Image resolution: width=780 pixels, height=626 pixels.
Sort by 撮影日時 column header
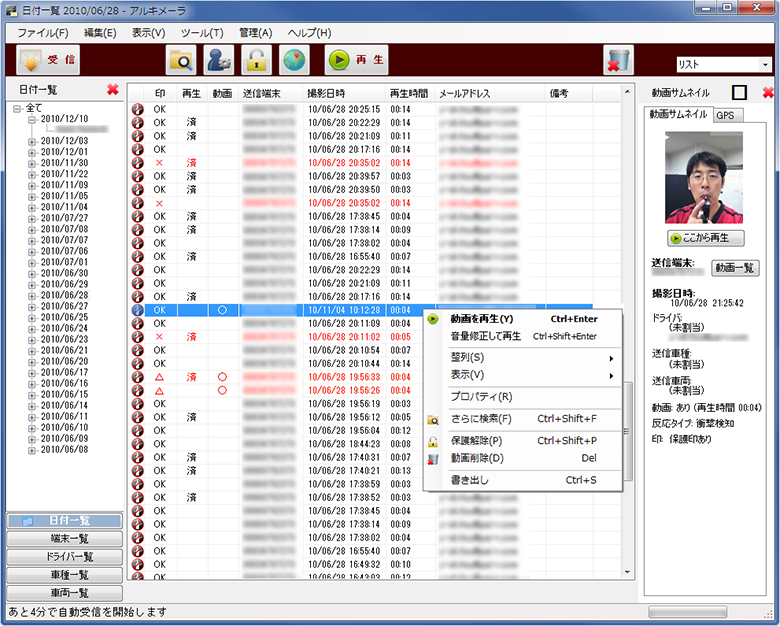[344, 94]
